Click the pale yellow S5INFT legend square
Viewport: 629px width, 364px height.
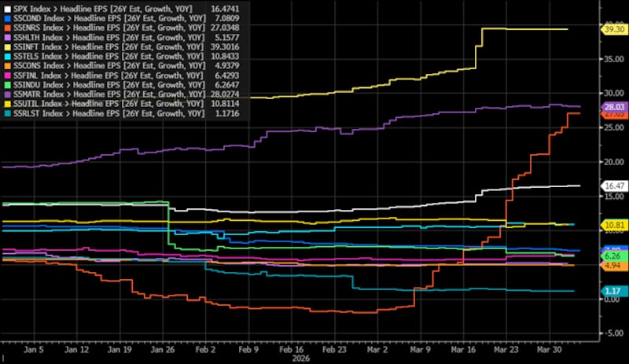tap(6, 46)
